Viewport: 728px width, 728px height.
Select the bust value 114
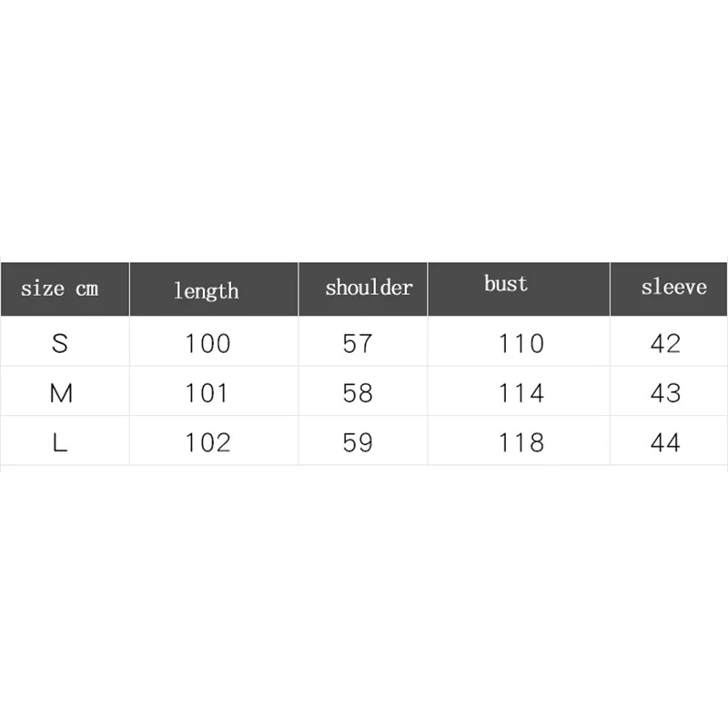[521, 393]
